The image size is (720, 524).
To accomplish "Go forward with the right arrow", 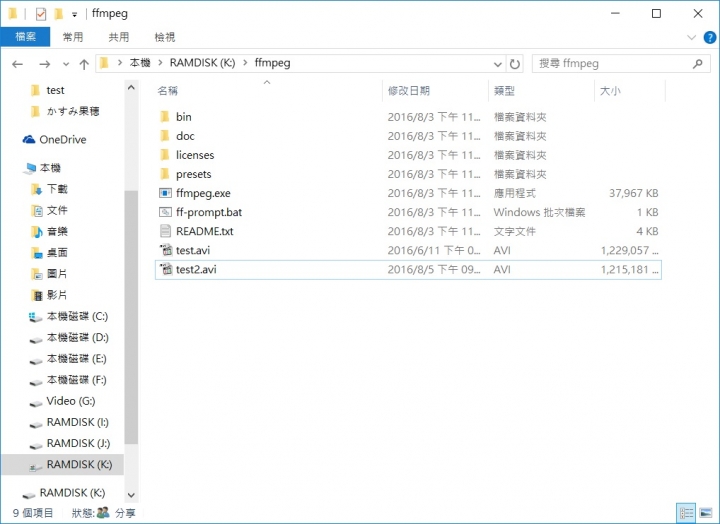I will click(45, 64).
